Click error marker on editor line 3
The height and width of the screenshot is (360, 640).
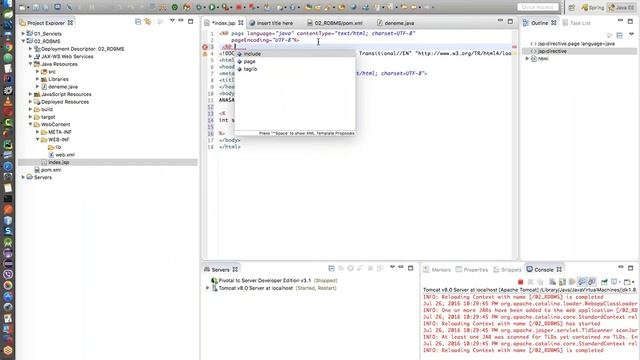pyautogui.click(x=205, y=47)
